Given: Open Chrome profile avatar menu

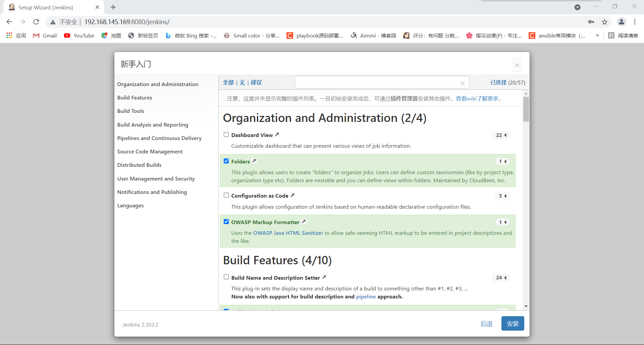Looking at the screenshot, I should click(x=621, y=22).
